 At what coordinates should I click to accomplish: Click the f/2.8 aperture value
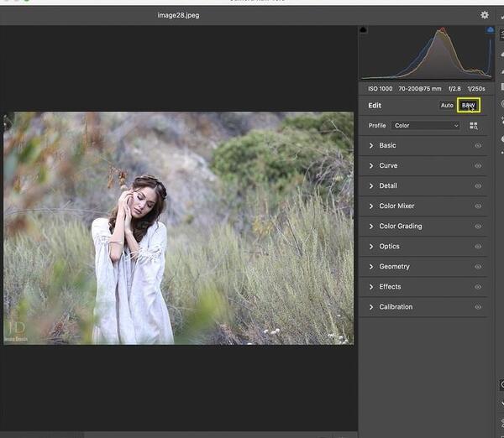point(454,89)
